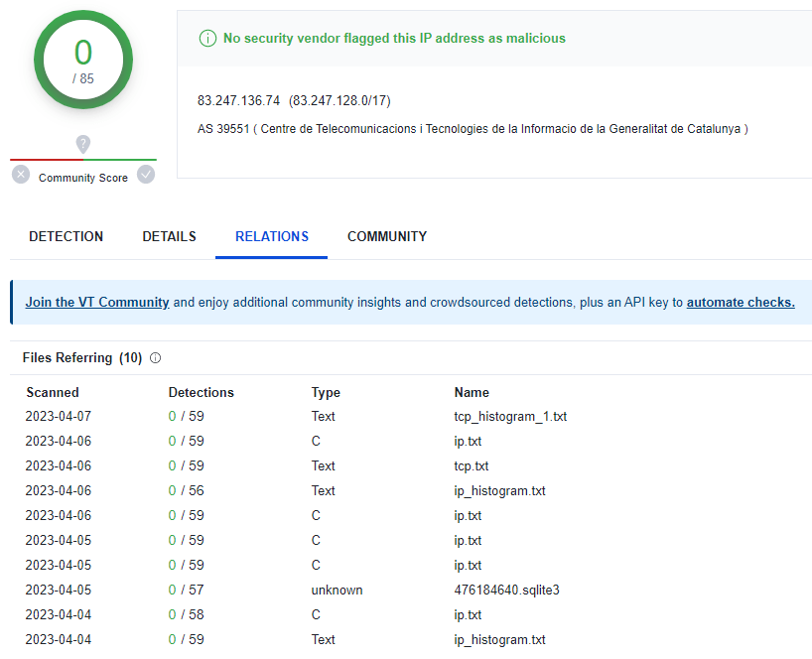The width and height of the screenshot is (812, 659).
Task: Click the Scanned column header
Action: [x=53, y=392]
